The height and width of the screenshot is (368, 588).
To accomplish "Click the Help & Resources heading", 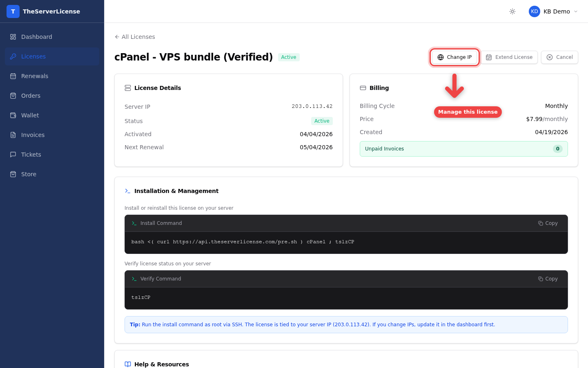I will [162, 364].
